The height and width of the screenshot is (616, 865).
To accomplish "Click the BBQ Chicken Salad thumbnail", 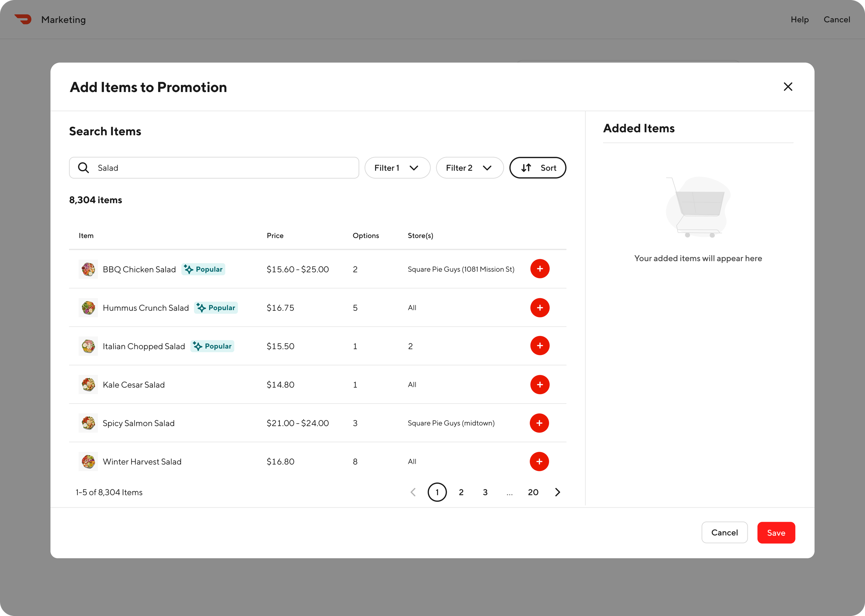I will pos(88,269).
